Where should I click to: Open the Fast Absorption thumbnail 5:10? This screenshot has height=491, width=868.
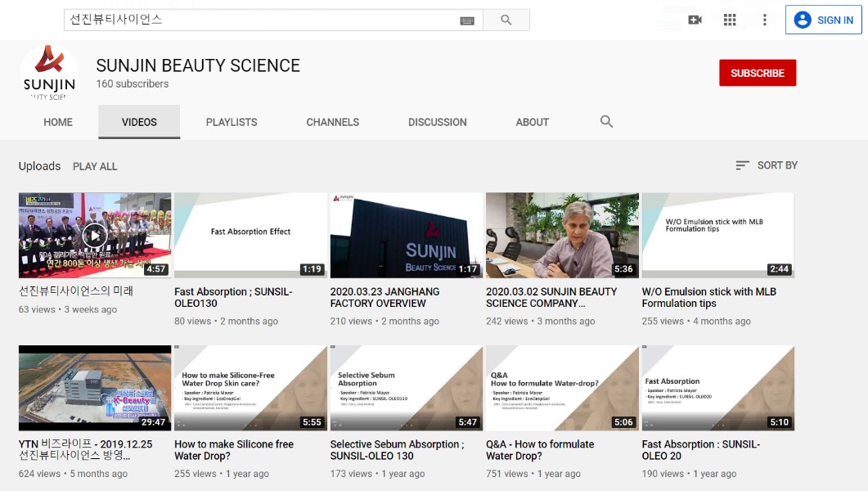click(718, 388)
